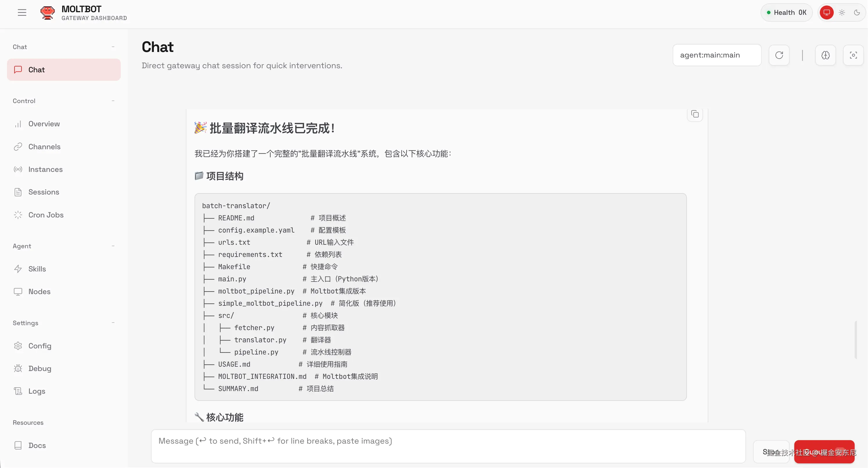The width and height of the screenshot is (868, 468).
Task: Click the refresh chat icon
Action: [x=779, y=55]
